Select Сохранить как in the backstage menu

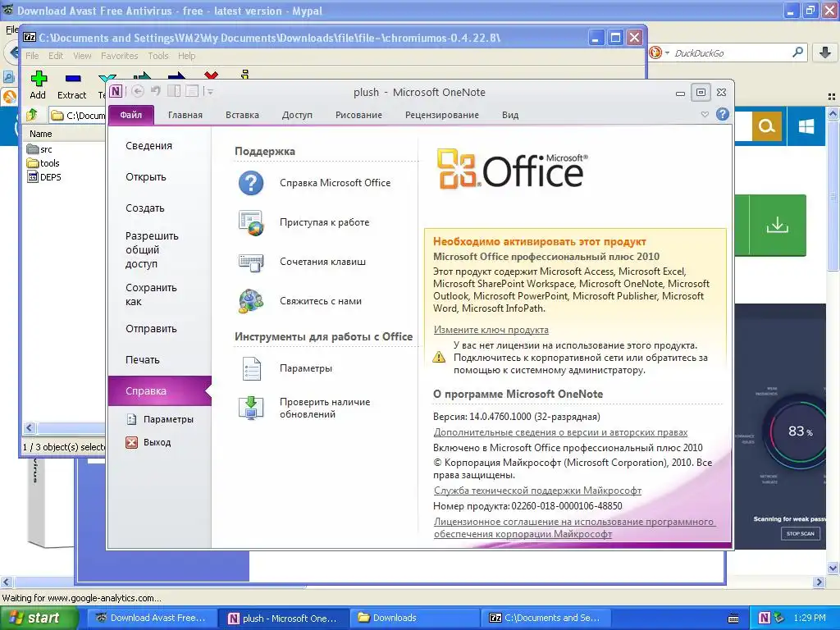pyautogui.click(x=160, y=294)
